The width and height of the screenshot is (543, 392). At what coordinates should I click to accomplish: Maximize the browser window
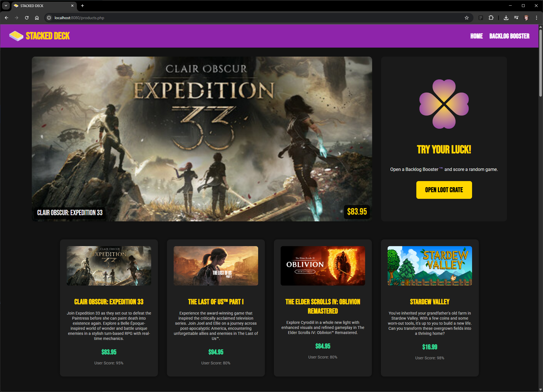coord(523,6)
